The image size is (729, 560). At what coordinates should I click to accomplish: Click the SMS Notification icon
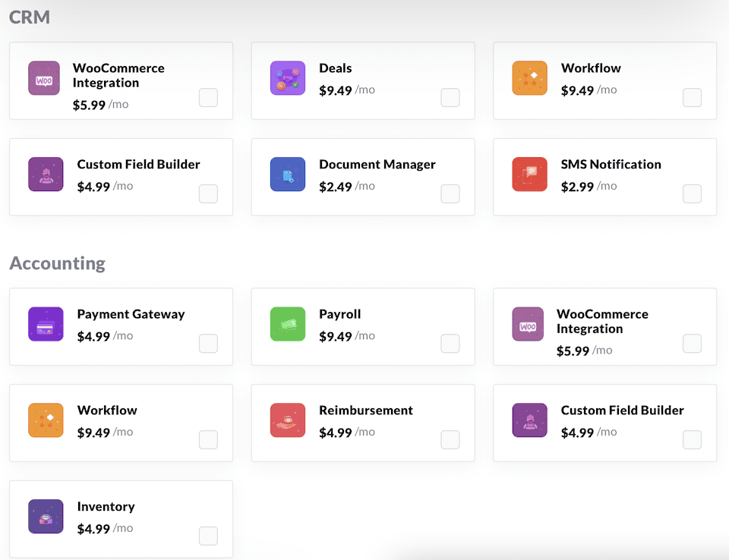point(529,175)
